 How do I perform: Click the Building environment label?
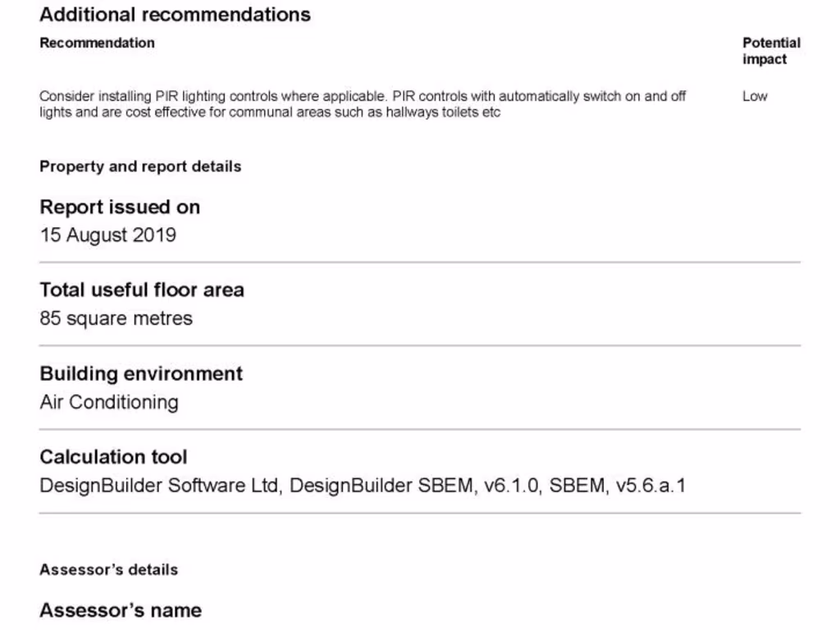tap(141, 374)
